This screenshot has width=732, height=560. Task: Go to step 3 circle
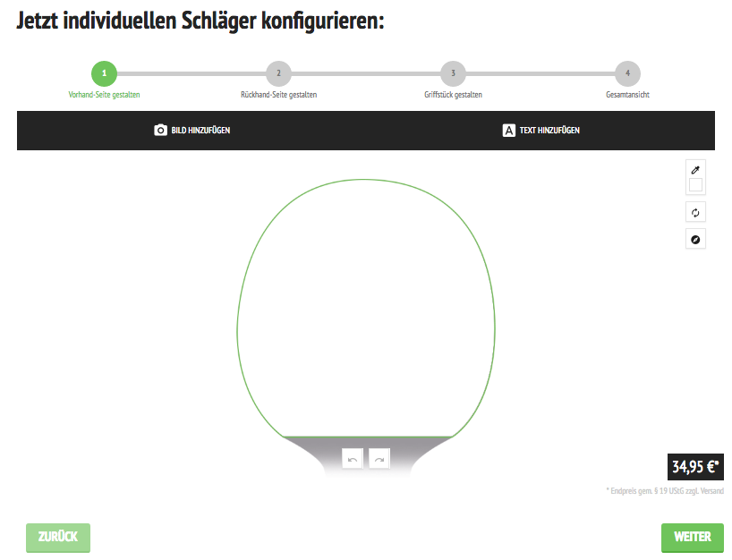(x=453, y=73)
